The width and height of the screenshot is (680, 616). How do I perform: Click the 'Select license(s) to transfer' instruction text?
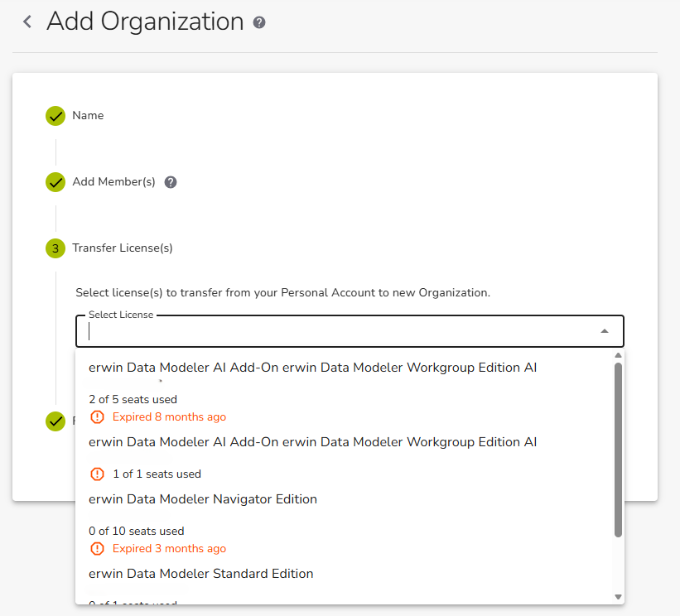(282, 292)
